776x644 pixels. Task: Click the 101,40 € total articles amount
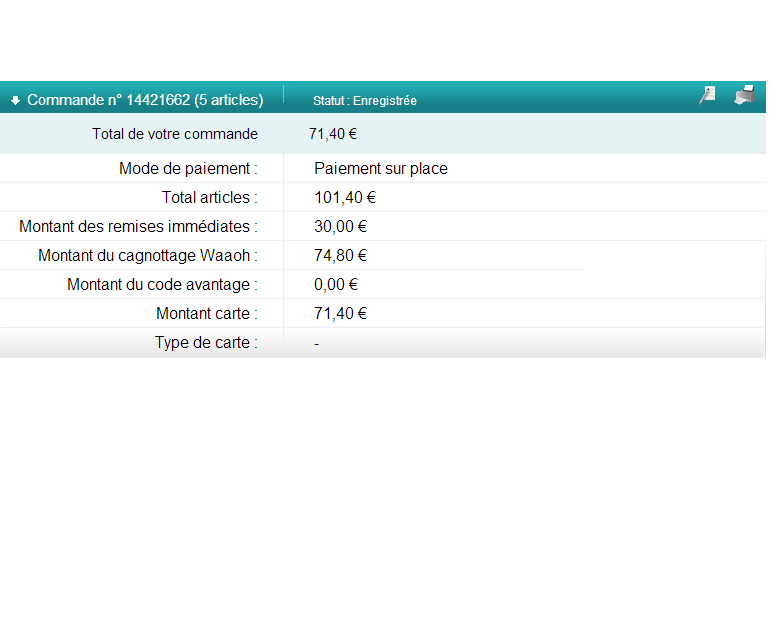coord(344,198)
